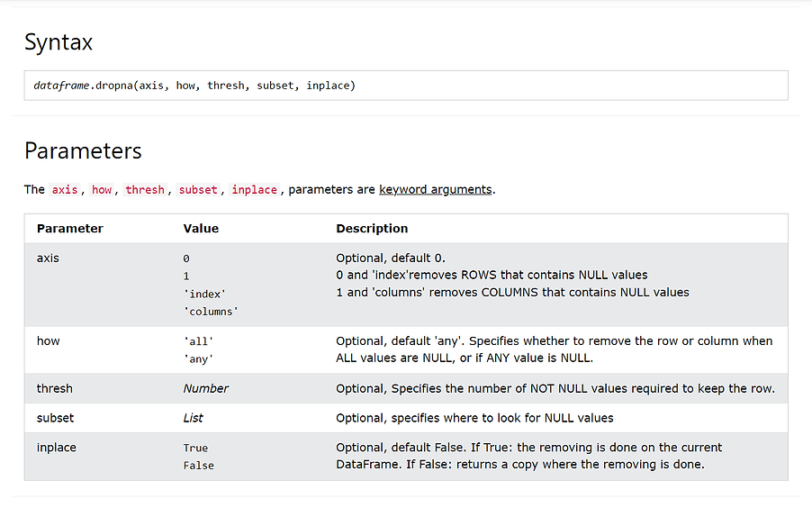Screen dimensions: 812x508
Task: Click the how parameter cell
Action: 48,341
